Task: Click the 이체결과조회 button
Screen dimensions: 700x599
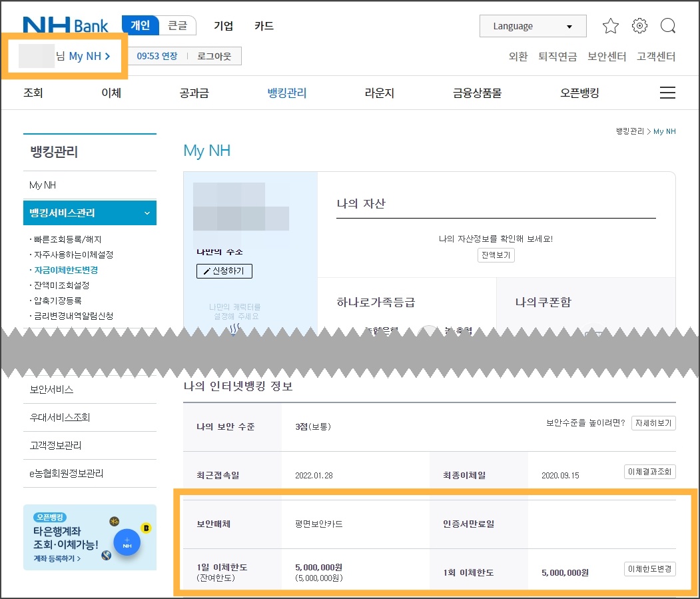Action: coord(649,472)
